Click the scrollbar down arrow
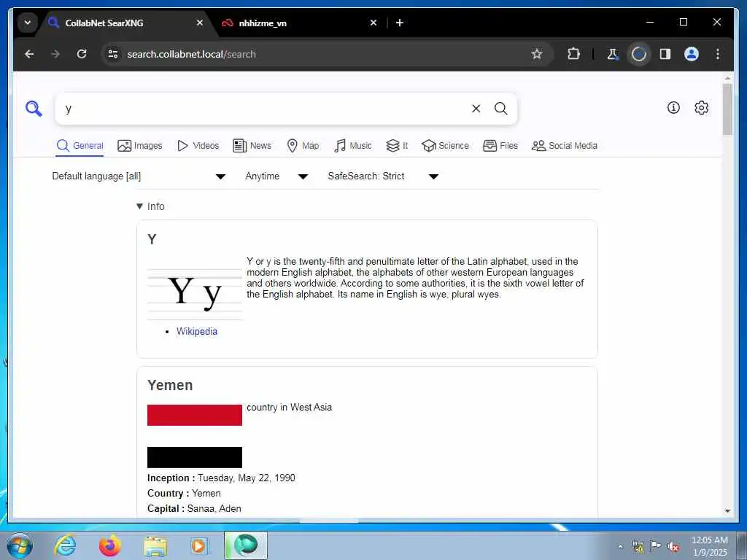 click(x=727, y=510)
